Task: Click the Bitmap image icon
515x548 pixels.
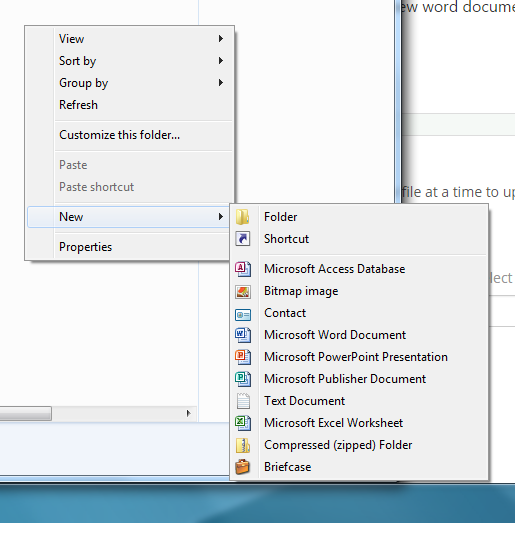Action: pos(242,291)
